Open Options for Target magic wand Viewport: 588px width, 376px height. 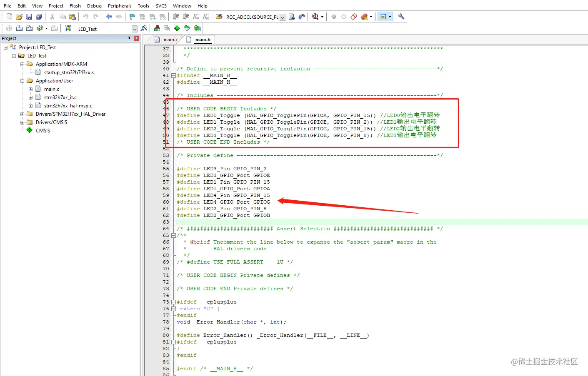tap(144, 28)
